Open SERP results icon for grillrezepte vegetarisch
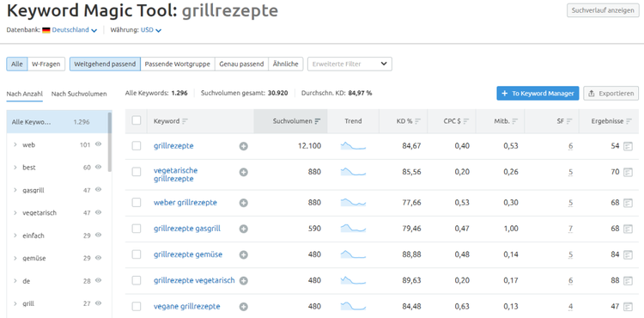Viewport: 644px width, 318px height. (x=628, y=280)
